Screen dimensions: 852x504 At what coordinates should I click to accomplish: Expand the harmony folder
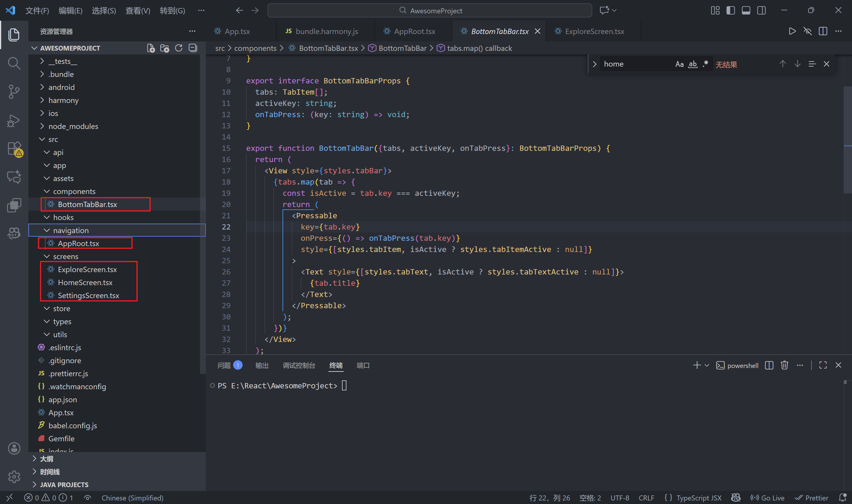coord(42,100)
